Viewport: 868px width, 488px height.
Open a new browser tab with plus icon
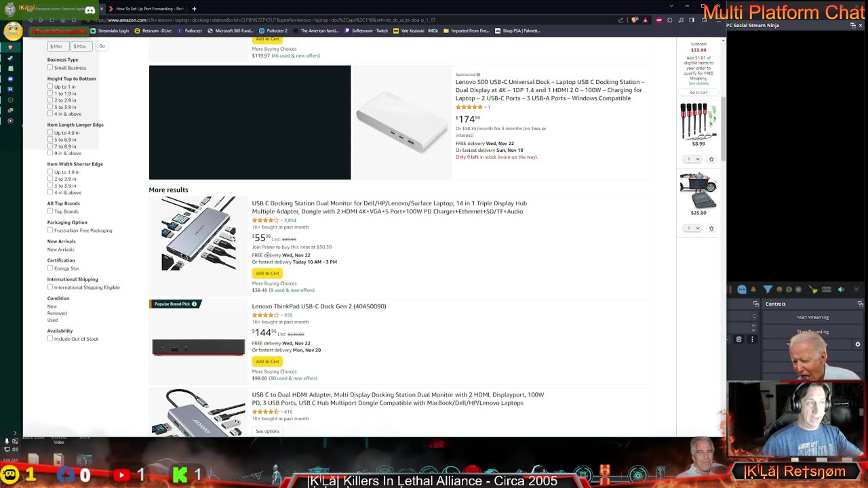pos(194,9)
